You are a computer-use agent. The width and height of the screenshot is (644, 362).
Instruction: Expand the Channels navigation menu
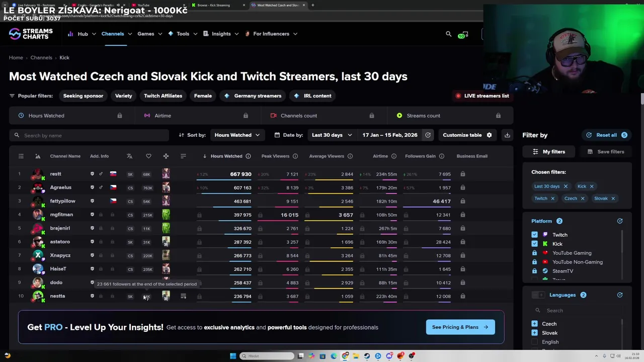pos(117,34)
